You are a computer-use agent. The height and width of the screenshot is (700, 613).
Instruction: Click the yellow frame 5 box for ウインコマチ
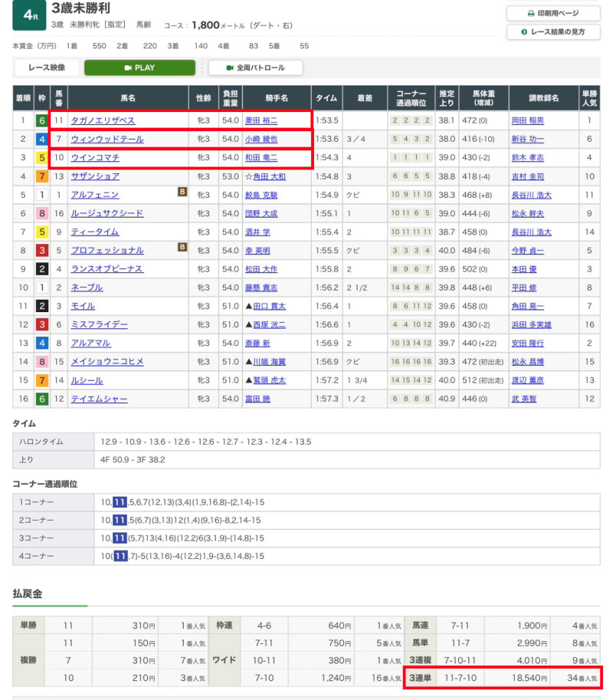tap(41, 157)
